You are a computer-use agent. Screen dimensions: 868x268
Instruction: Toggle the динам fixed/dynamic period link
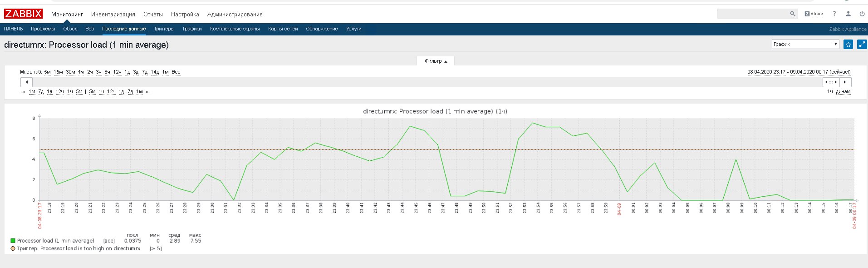[843, 92]
